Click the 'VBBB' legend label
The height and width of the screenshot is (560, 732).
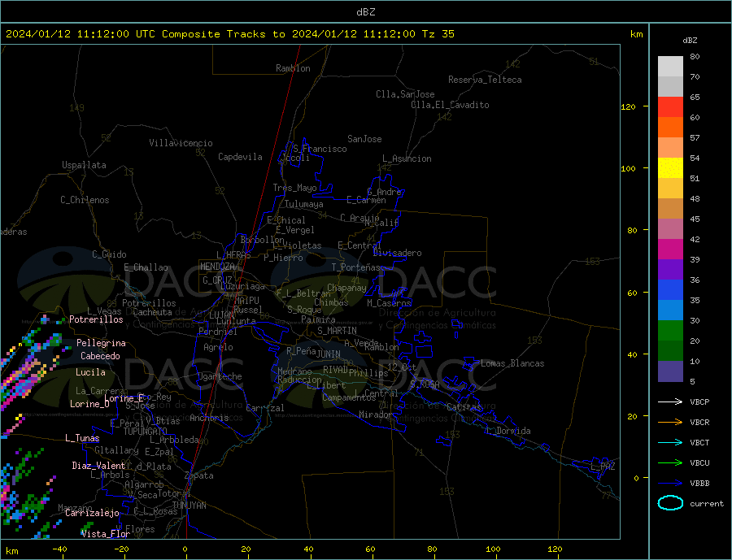[699, 483]
